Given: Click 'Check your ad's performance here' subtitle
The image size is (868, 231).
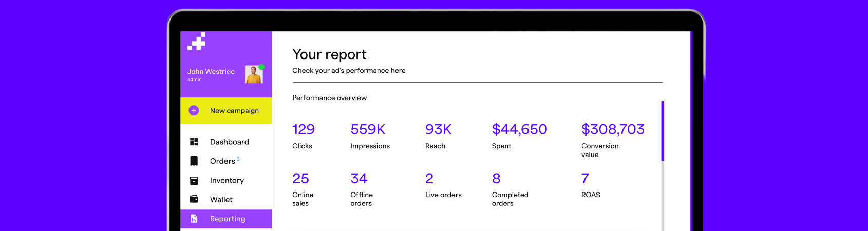Looking at the screenshot, I should pos(349,71).
